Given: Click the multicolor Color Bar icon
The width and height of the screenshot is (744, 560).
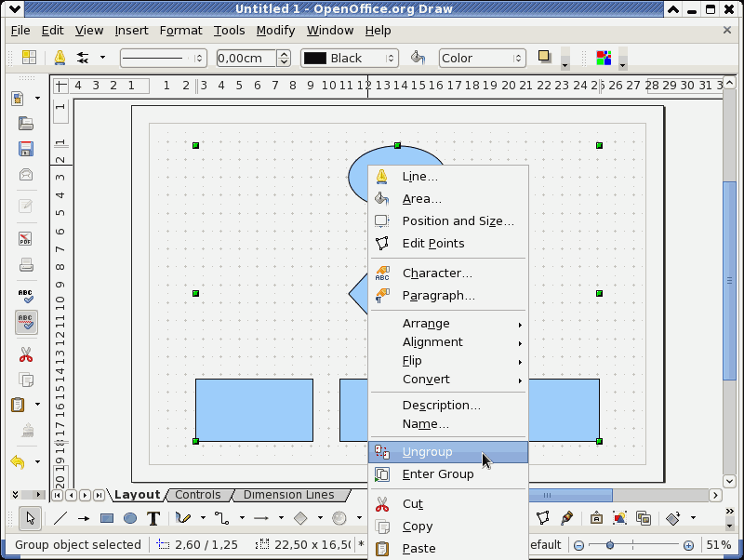Looking at the screenshot, I should click(604, 58).
